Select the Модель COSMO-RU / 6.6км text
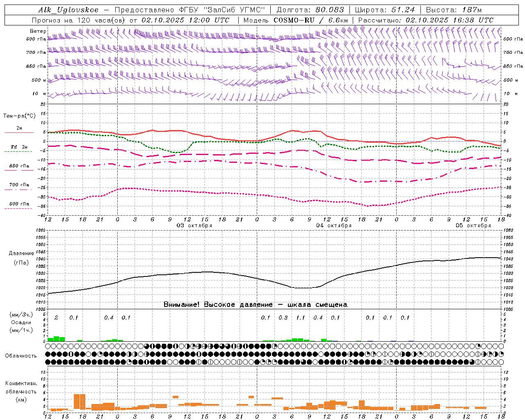This screenshot has width=525, height=420. point(296,20)
